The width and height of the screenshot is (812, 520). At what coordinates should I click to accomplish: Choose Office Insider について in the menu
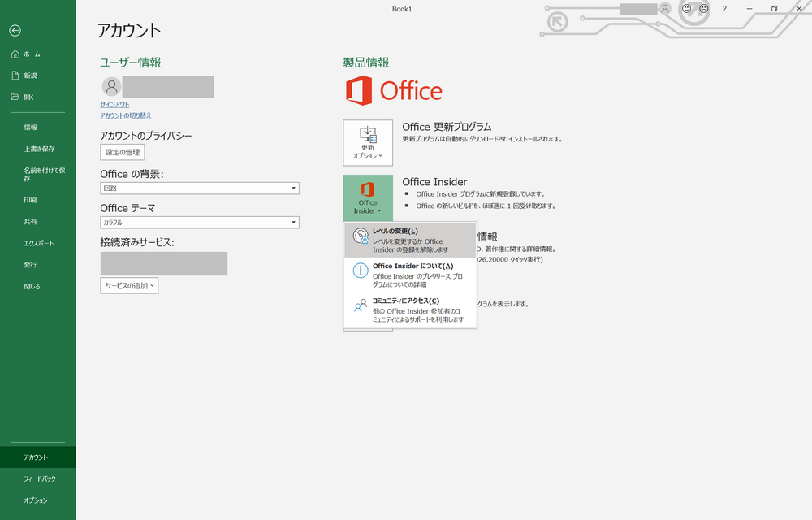(410, 272)
